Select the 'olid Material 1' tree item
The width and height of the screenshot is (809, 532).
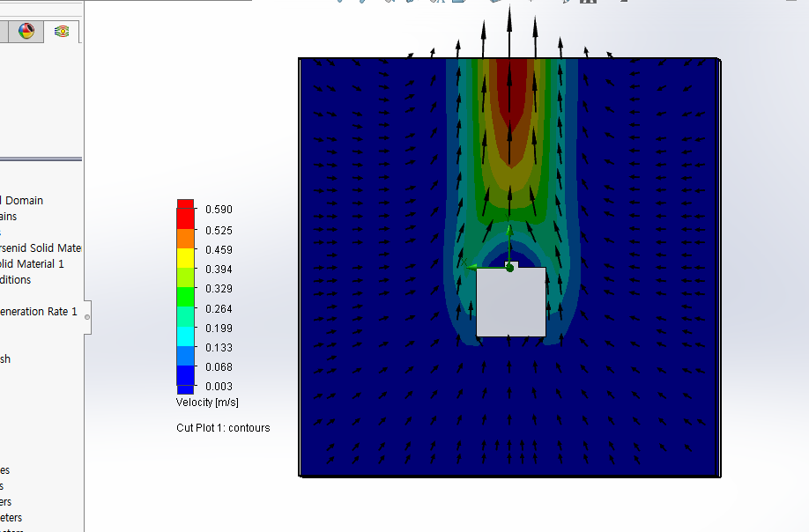(x=32, y=264)
